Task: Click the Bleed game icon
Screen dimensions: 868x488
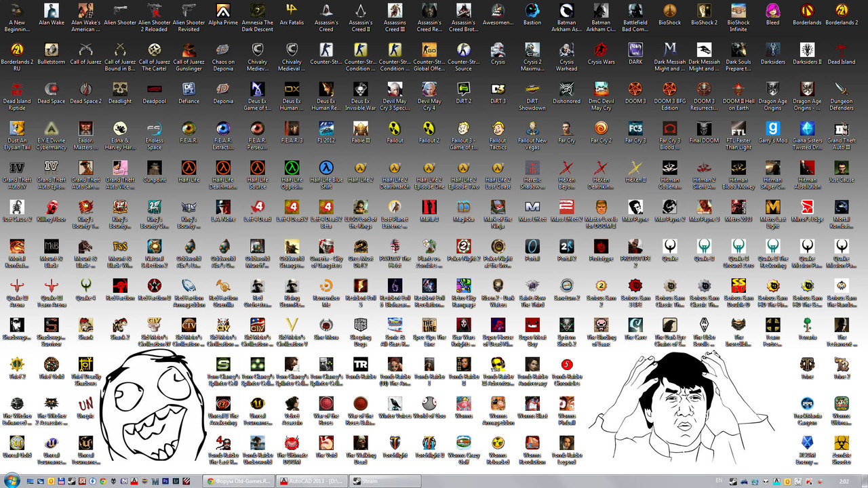Action: pyautogui.click(x=772, y=15)
